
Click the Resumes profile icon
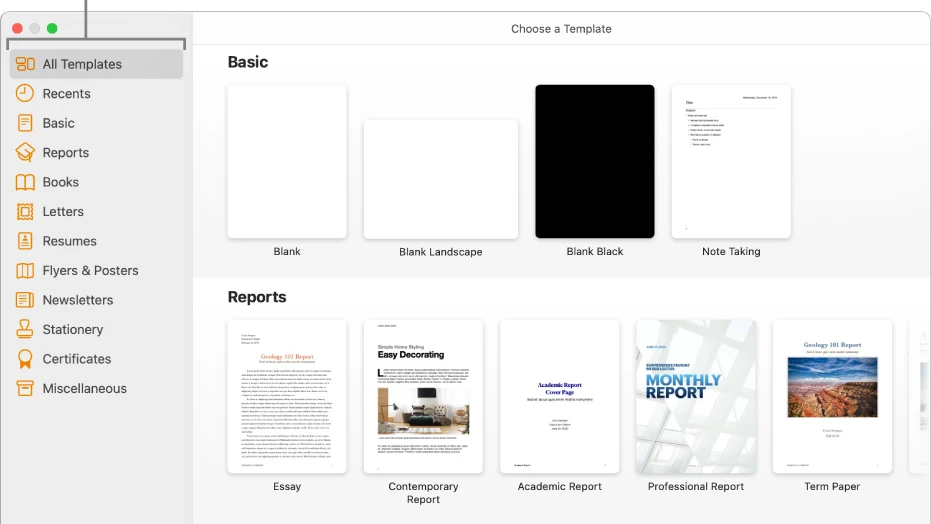pos(25,241)
